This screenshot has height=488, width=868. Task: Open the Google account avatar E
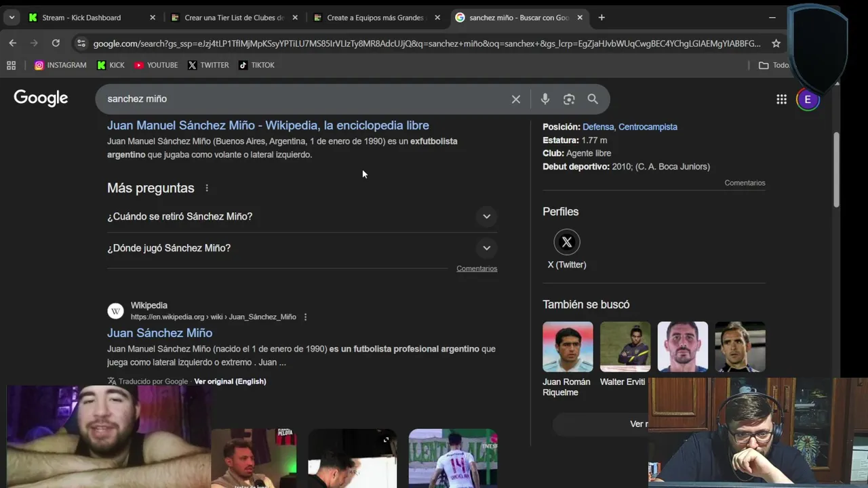808,99
